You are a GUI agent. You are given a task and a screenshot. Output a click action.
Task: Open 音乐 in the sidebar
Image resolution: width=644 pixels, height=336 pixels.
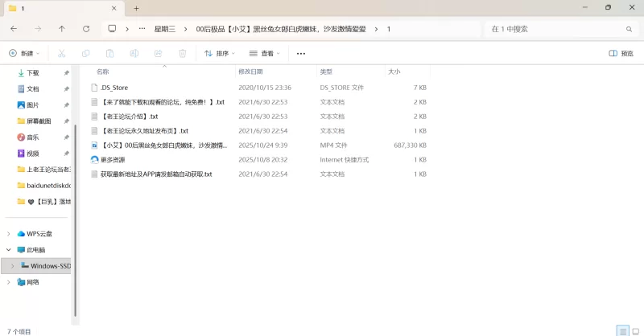coord(33,137)
